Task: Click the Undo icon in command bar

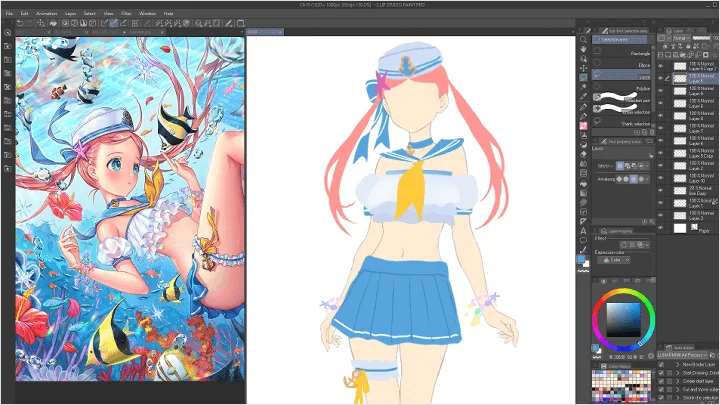Action: [20, 23]
